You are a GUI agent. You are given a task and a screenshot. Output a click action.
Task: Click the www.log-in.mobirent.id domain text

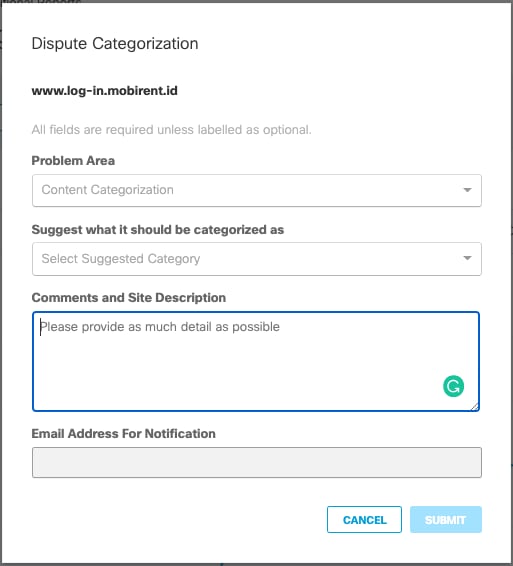tap(105, 91)
